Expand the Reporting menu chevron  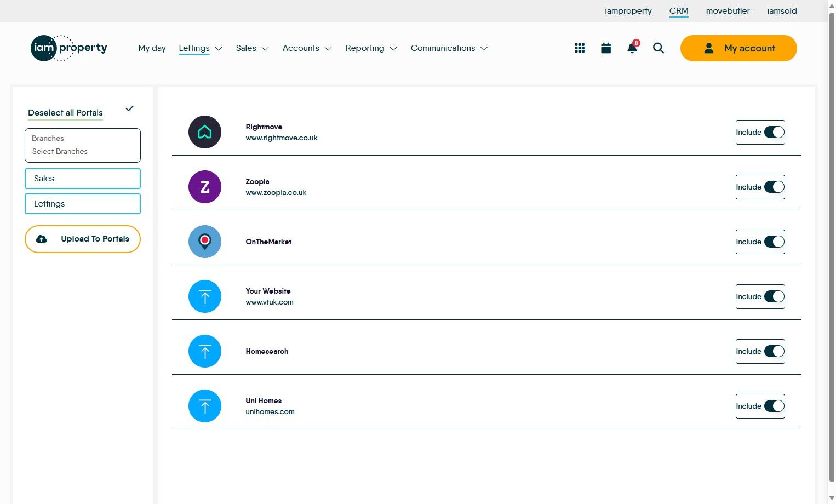pyautogui.click(x=393, y=49)
